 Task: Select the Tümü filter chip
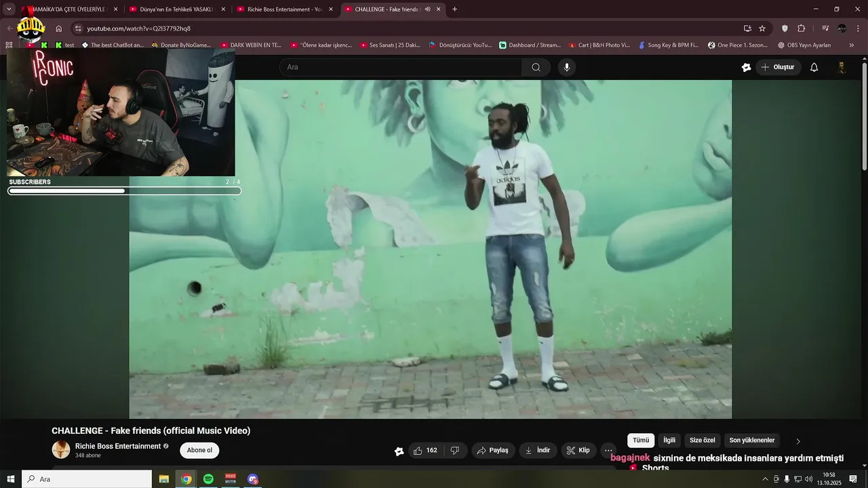tap(641, 441)
